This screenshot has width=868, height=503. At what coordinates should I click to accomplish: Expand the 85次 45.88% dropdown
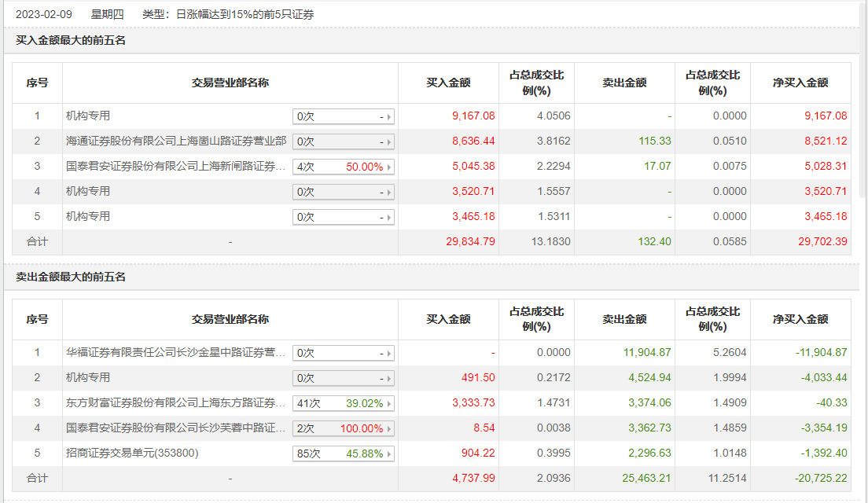pyautogui.click(x=344, y=453)
